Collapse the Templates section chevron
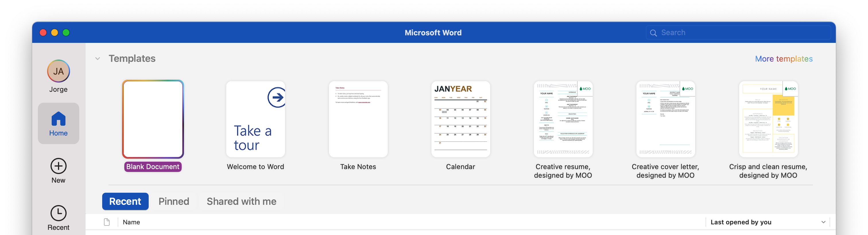The width and height of the screenshot is (868, 235). tap(98, 59)
